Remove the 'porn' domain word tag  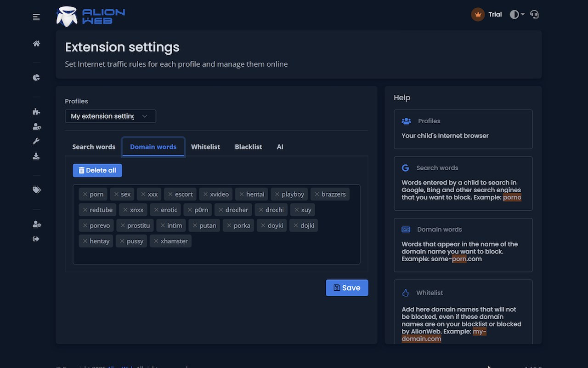point(85,194)
